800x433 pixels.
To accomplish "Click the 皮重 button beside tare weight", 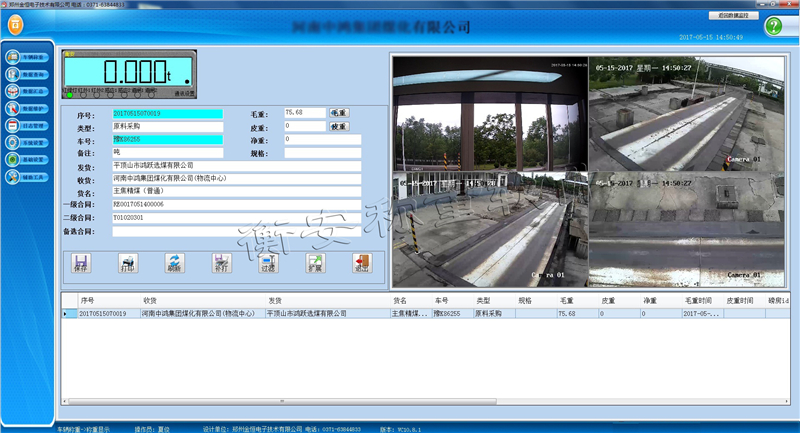I will pos(339,127).
